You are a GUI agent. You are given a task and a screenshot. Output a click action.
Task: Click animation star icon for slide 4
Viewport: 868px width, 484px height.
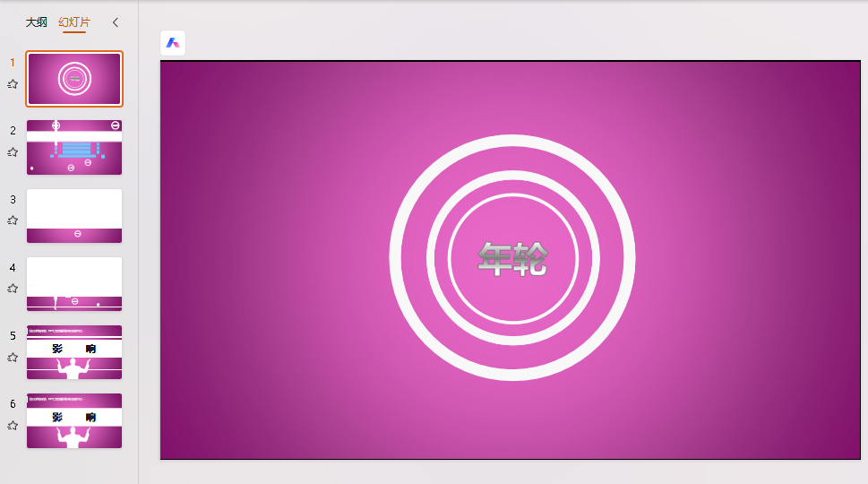13,289
